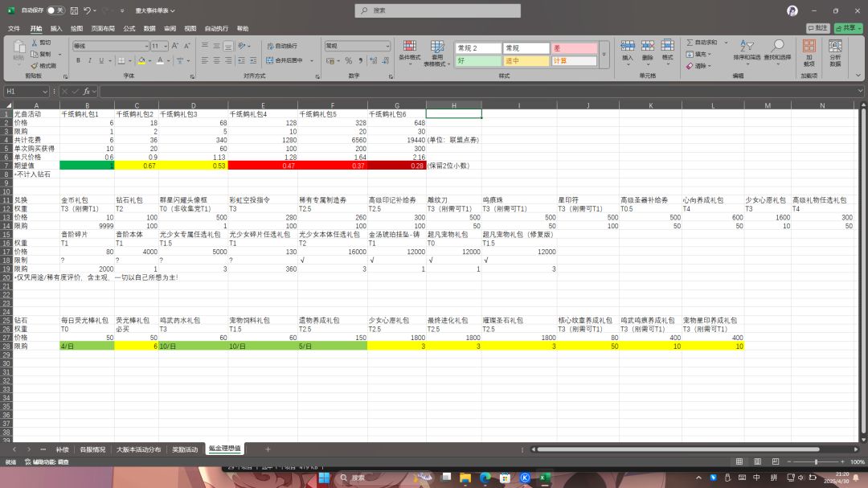Screen dimensions: 868x488
Task: Open the Name Box dropdown arrow
Action: tap(44, 92)
